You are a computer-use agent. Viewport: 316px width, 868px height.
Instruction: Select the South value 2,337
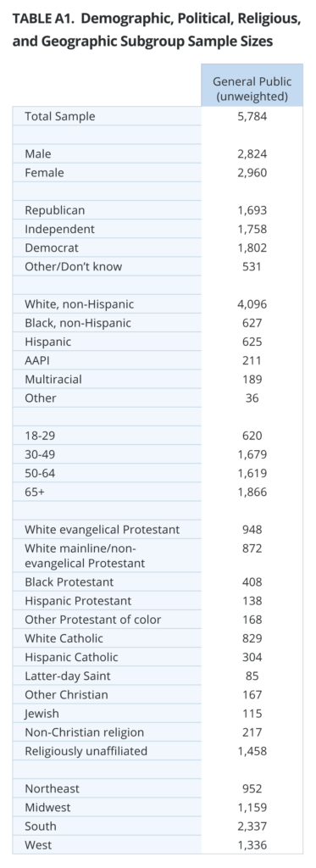click(252, 826)
